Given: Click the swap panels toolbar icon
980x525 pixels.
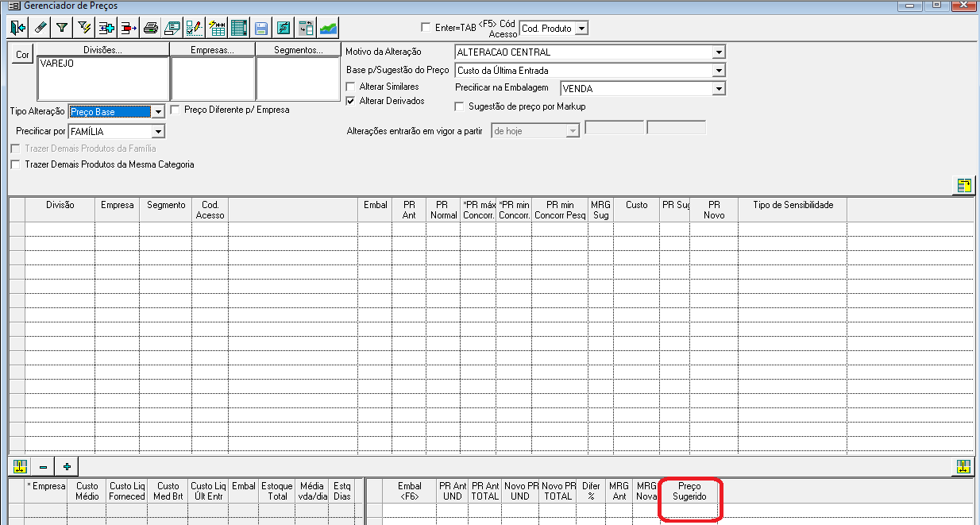Looking at the screenshot, I should coord(306,28).
